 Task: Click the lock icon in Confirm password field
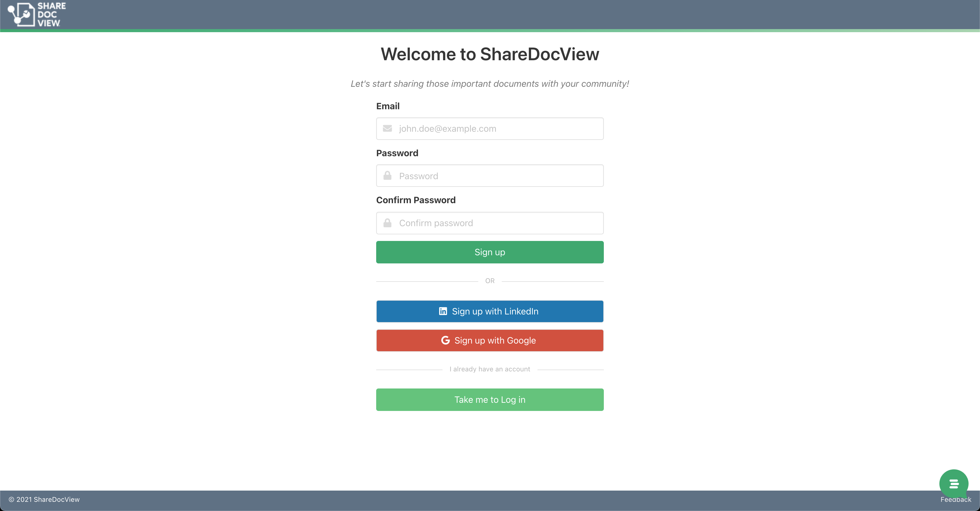point(387,223)
